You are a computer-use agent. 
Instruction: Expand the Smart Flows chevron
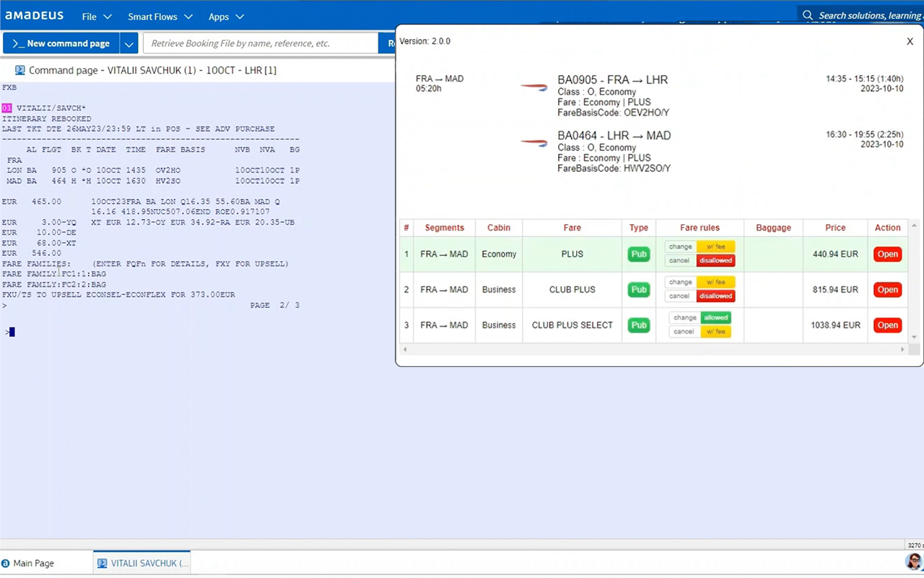188,17
